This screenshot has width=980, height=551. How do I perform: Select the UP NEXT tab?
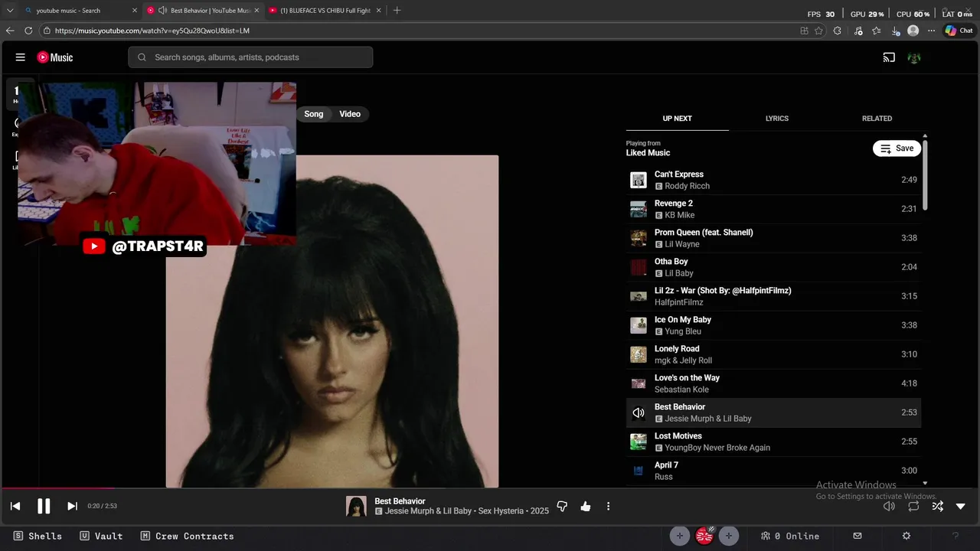point(677,119)
